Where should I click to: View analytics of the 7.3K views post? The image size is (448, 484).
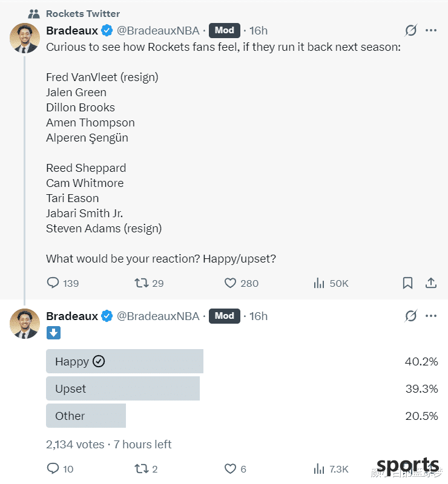click(319, 468)
